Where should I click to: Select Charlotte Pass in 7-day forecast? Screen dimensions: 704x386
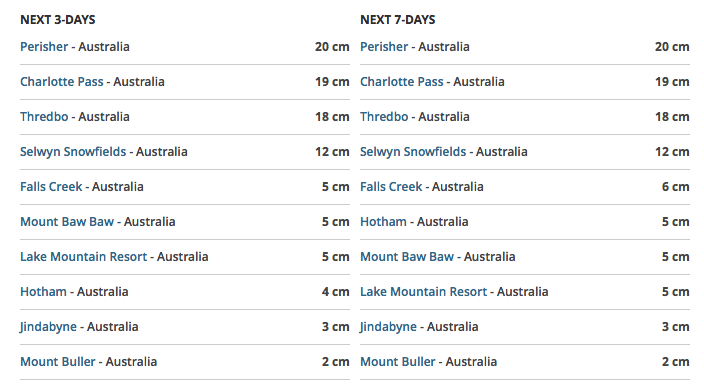click(401, 82)
